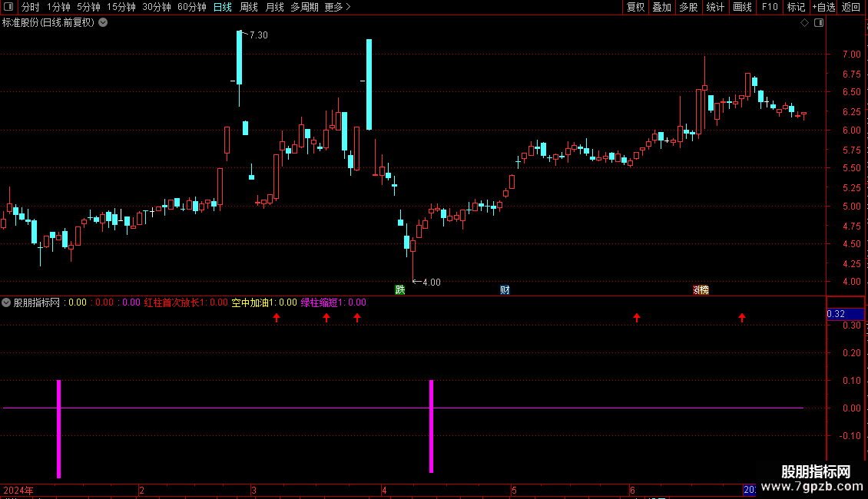Image resolution: width=868 pixels, height=499 pixels.
Task: Switch to 月线 monthly chart
Action: (274, 7)
